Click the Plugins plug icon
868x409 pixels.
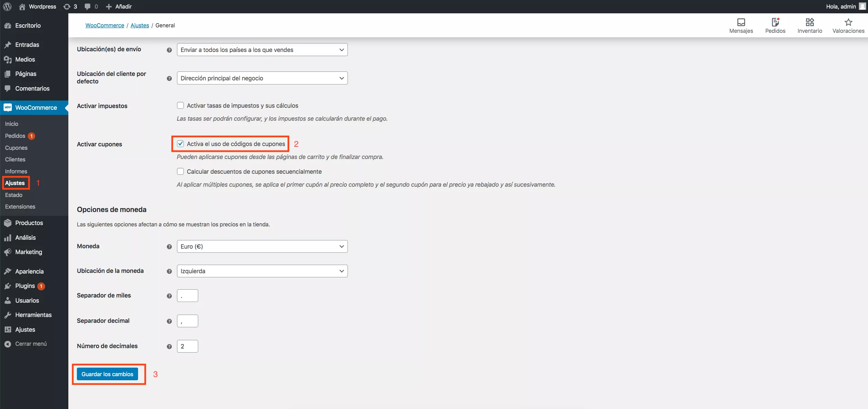8,286
